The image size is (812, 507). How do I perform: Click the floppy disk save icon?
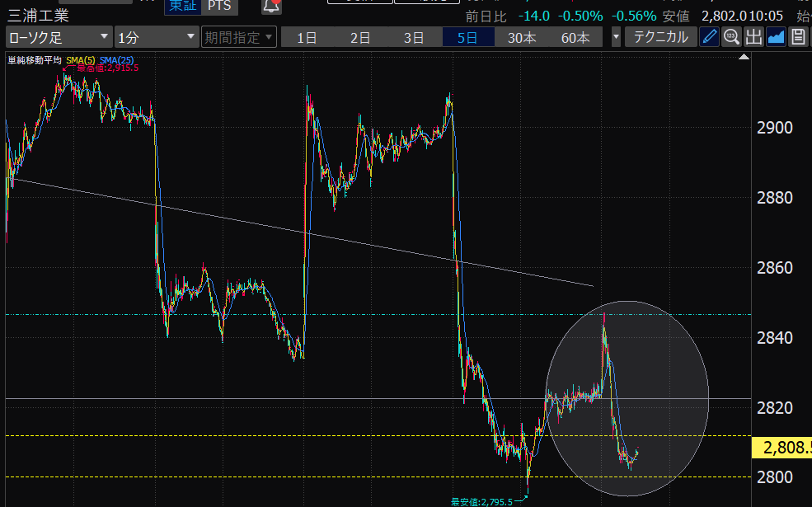tap(798, 37)
